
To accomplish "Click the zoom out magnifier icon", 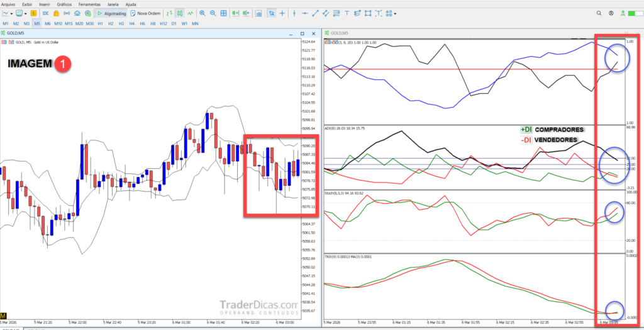I will pos(214,13).
